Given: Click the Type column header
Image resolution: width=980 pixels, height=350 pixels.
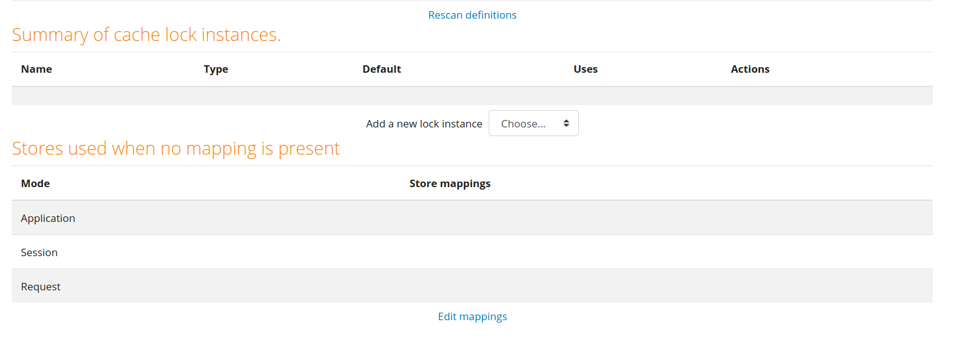Looking at the screenshot, I should (216, 69).
